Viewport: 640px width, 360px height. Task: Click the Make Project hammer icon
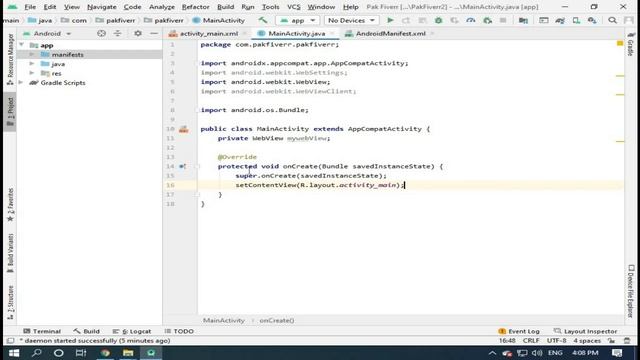coord(263,20)
